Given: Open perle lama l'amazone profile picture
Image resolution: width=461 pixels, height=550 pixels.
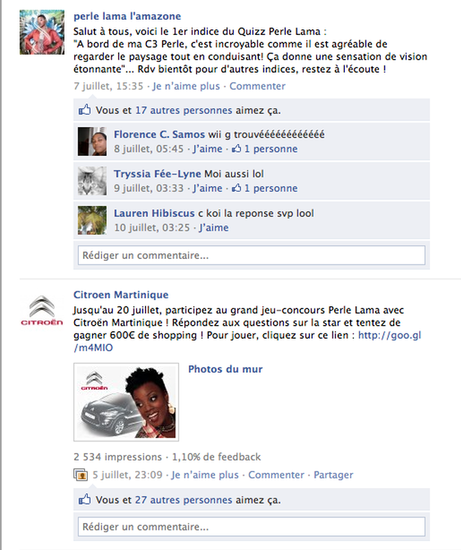Looking at the screenshot, I should pos(42,32).
